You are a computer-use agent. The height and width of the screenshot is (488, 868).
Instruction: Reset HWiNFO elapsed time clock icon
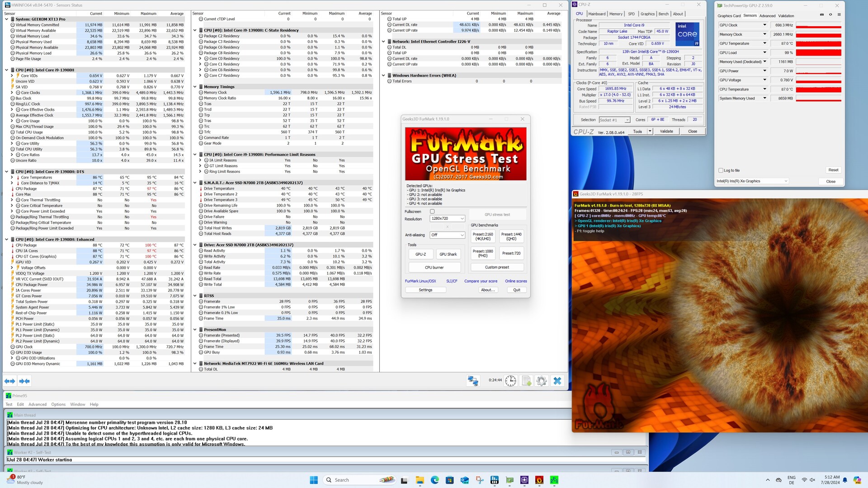[510, 381]
